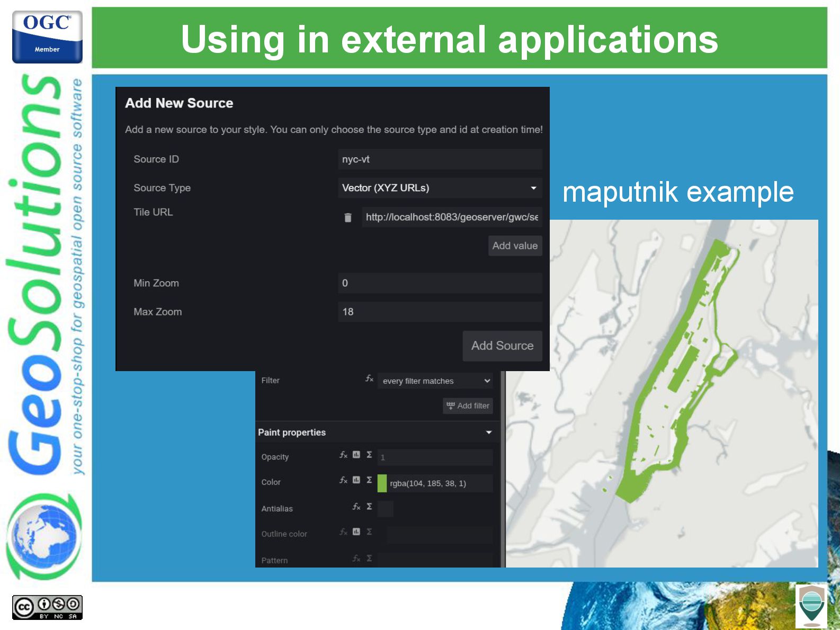Screen dimensions: 840x630
Task: Click the Add value button
Action: pyautogui.click(x=515, y=246)
